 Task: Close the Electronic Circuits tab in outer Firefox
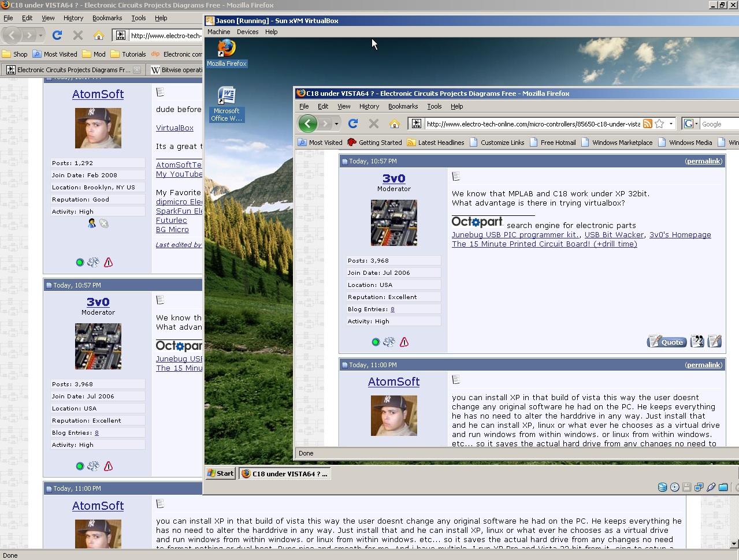pyautogui.click(x=137, y=70)
